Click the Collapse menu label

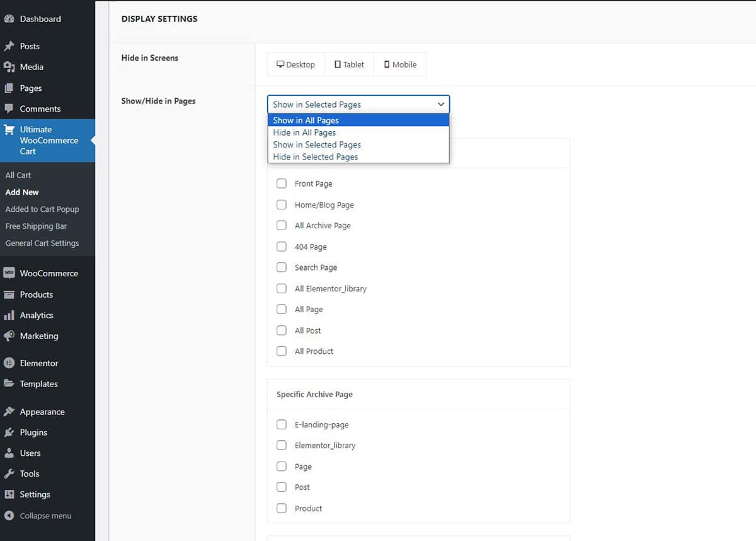pyautogui.click(x=45, y=516)
